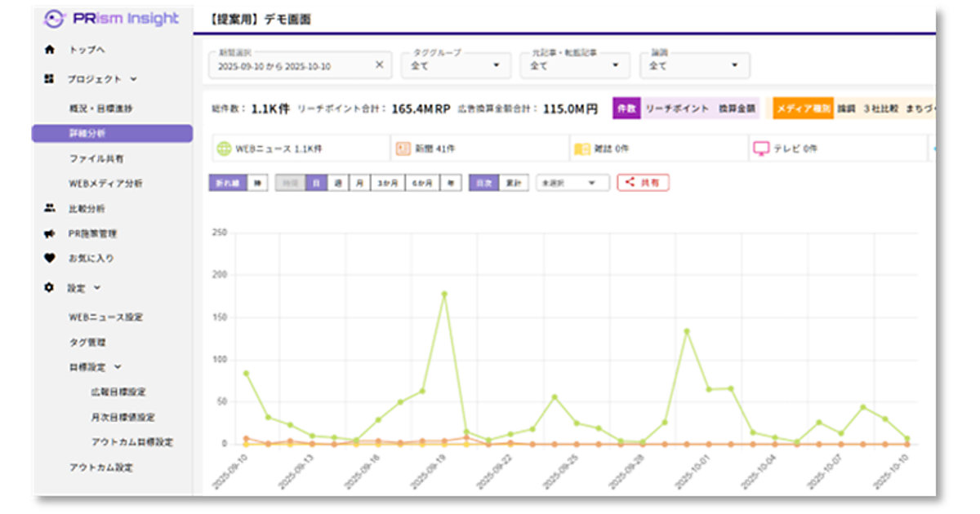Collapse the 目標設定 submenu chevron
Viewport: 980px width, 514px height.
click(x=118, y=367)
